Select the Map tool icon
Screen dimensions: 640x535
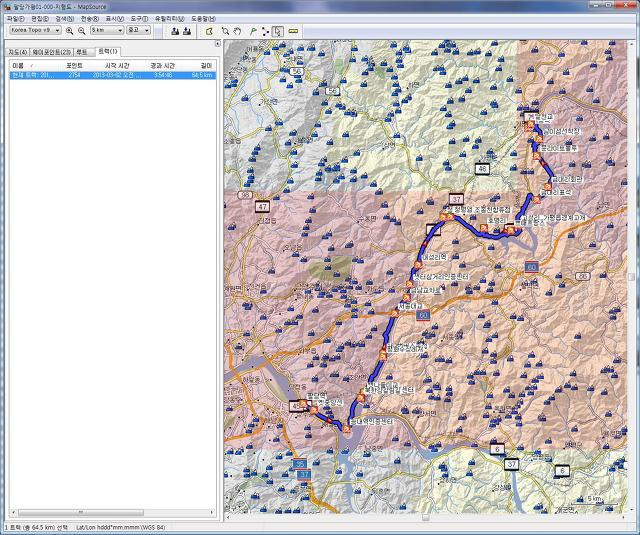pos(209,31)
